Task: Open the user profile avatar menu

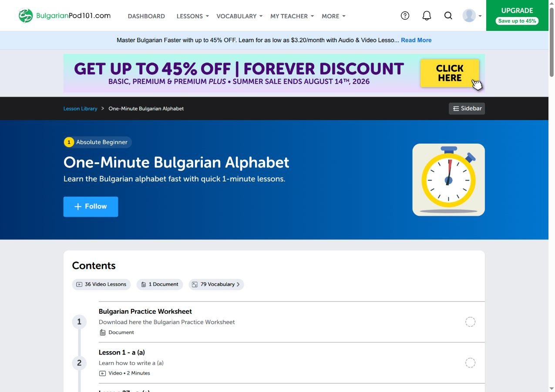Action: pos(472,16)
